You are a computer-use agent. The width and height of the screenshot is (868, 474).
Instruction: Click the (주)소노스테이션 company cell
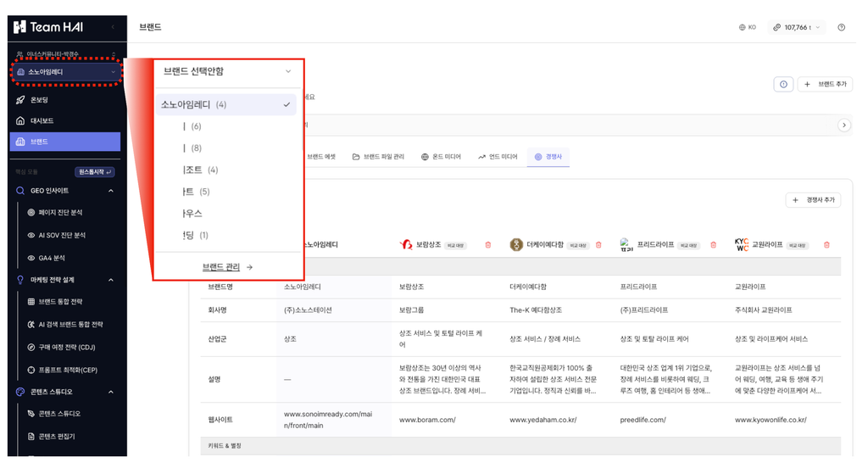tap(308, 310)
